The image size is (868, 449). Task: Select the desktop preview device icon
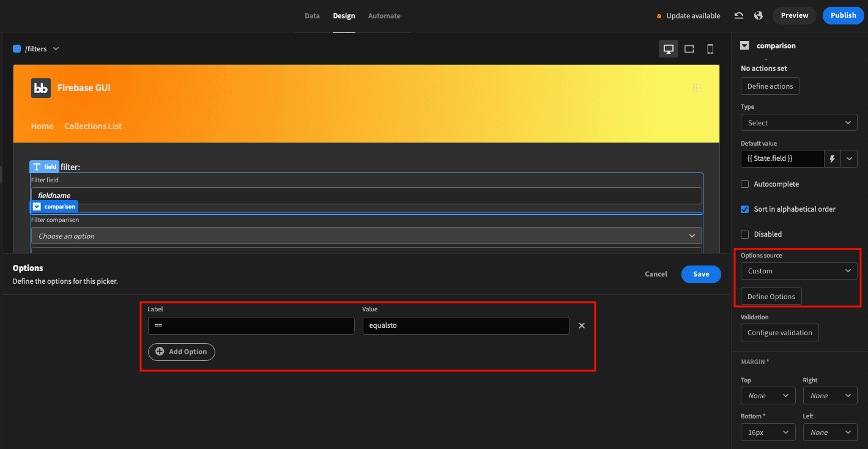click(x=669, y=49)
